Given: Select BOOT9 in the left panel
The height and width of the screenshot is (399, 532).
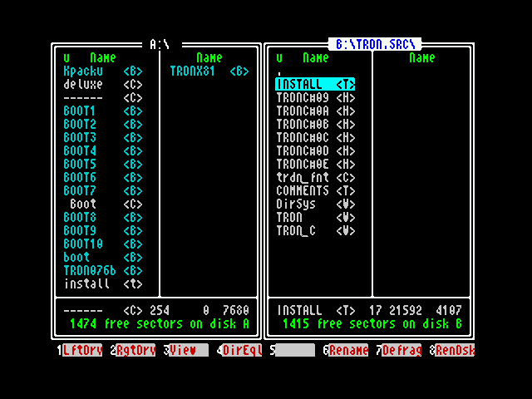Looking at the screenshot, I should [x=103, y=231].
